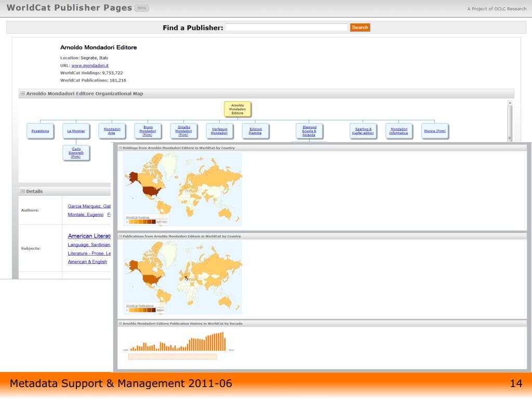The width and height of the screenshot is (532, 399).
Task: Open the Harlequin Mondadori node
Action: (x=220, y=131)
